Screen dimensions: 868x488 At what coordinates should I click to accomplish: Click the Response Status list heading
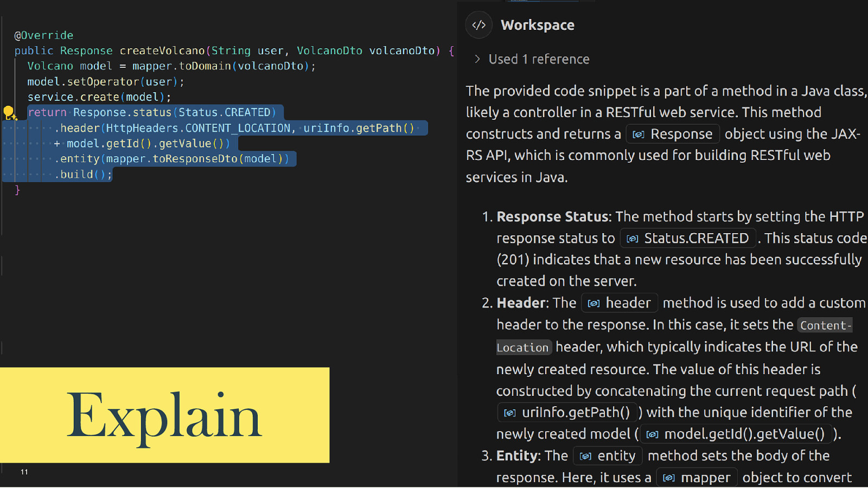tap(552, 217)
